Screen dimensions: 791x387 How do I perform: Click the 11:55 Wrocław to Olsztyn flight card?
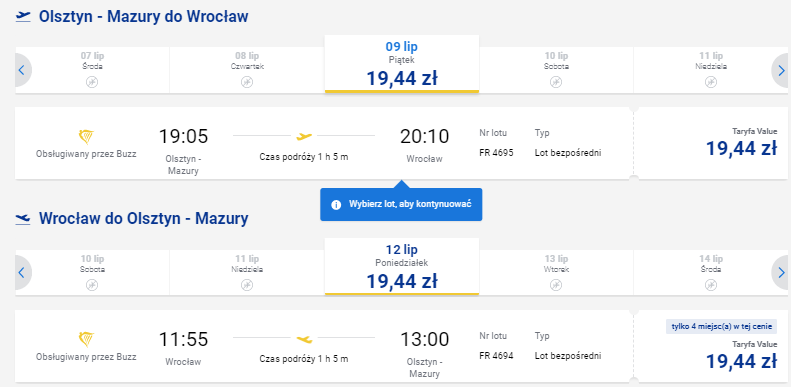(323, 346)
